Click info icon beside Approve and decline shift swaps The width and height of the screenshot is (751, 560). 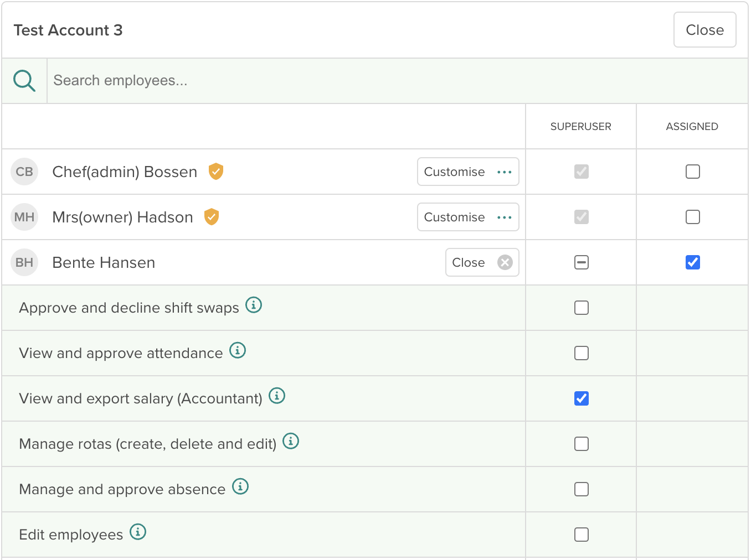click(254, 305)
